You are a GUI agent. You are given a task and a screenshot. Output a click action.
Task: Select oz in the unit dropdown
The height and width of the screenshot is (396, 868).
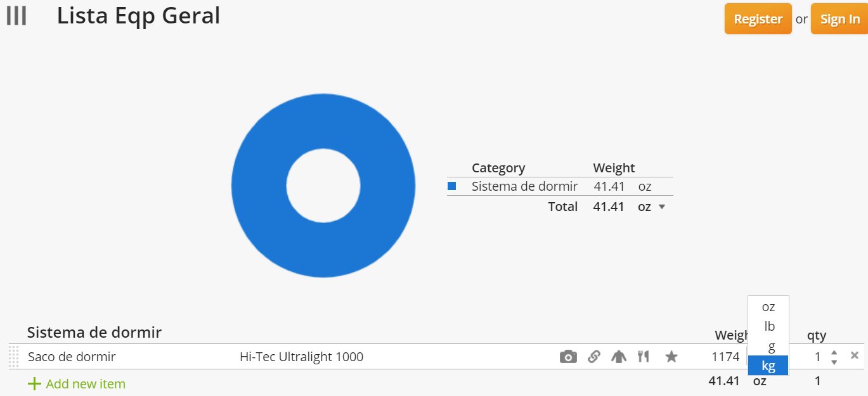pos(768,307)
